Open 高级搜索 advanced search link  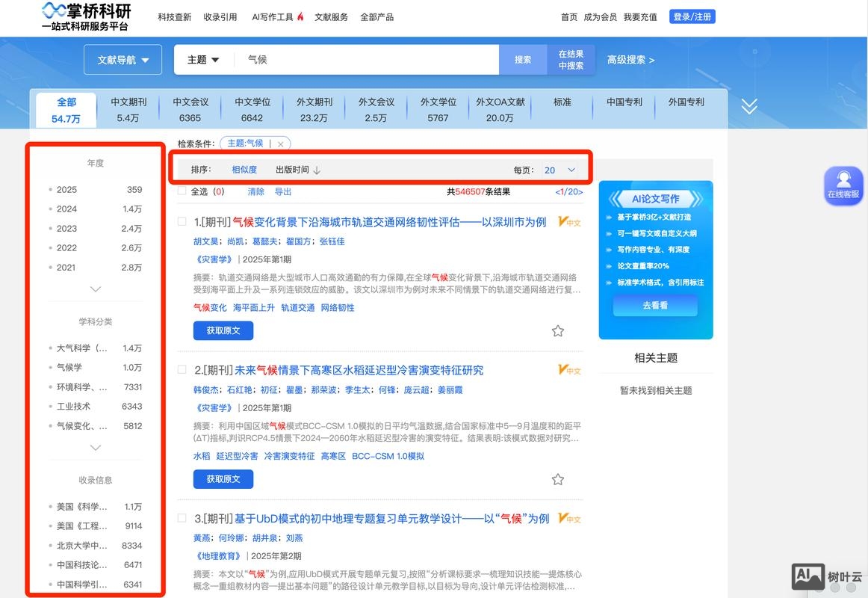(x=630, y=58)
